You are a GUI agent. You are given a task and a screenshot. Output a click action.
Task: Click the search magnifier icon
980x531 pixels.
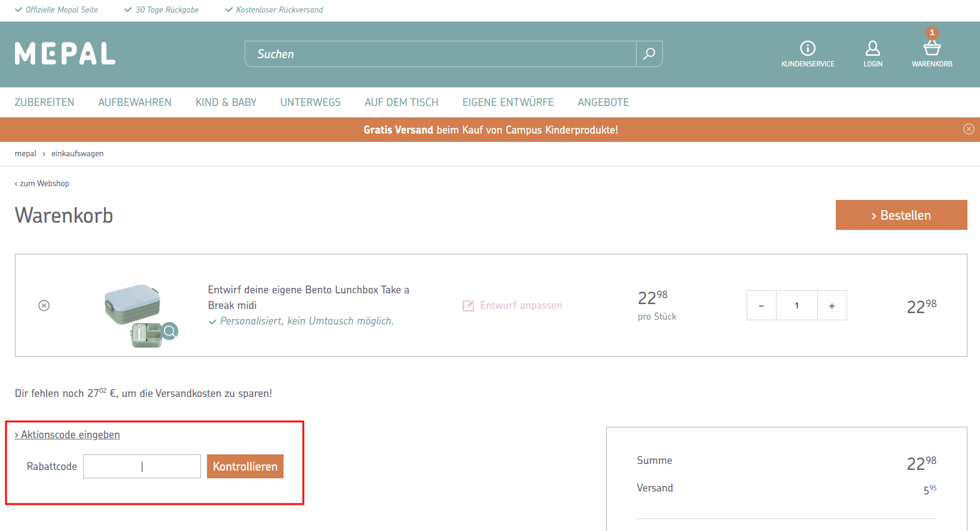click(x=649, y=54)
